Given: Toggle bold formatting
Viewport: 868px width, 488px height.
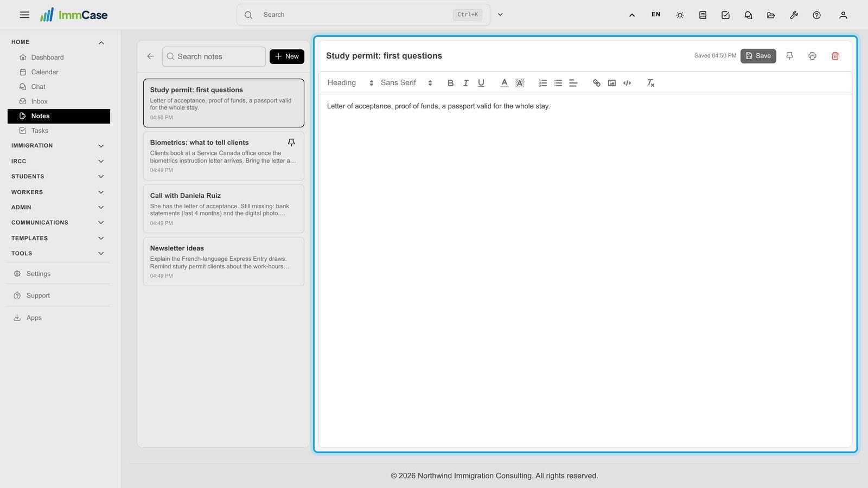Looking at the screenshot, I should click(x=450, y=83).
